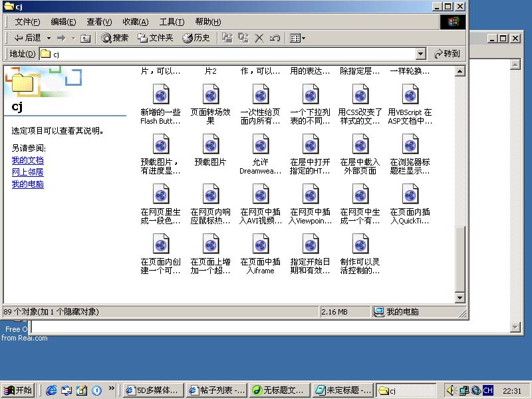Launch Internet Explorer from quick launch
This screenshot has height=399, width=532.
pos(51,390)
